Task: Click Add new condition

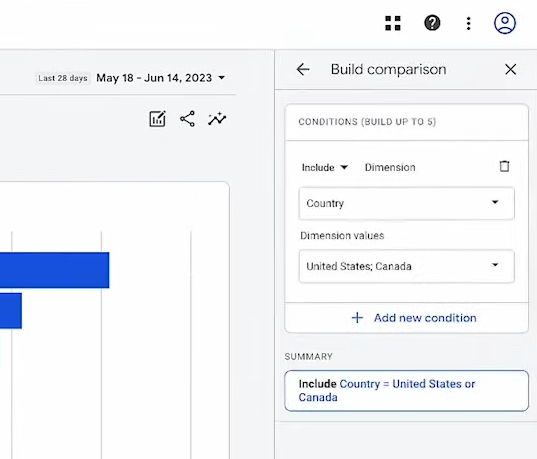Action: coord(425,318)
